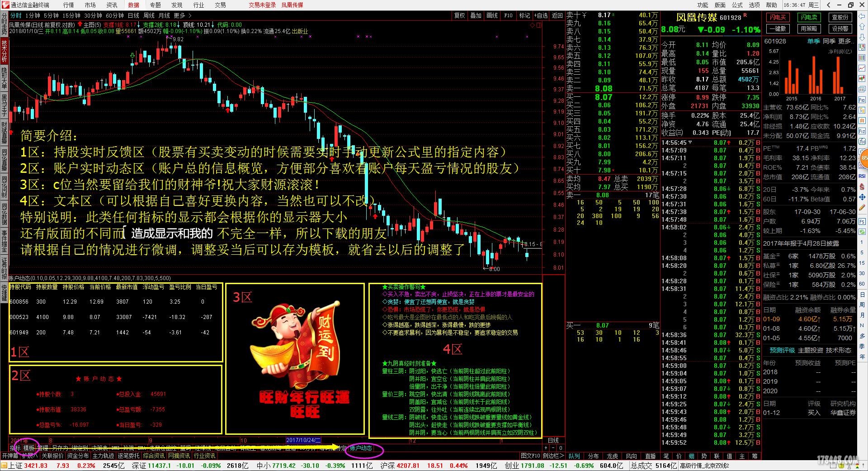Switch to 日线 daily period
Screen dimensions: 868x471
coord(134,15)
